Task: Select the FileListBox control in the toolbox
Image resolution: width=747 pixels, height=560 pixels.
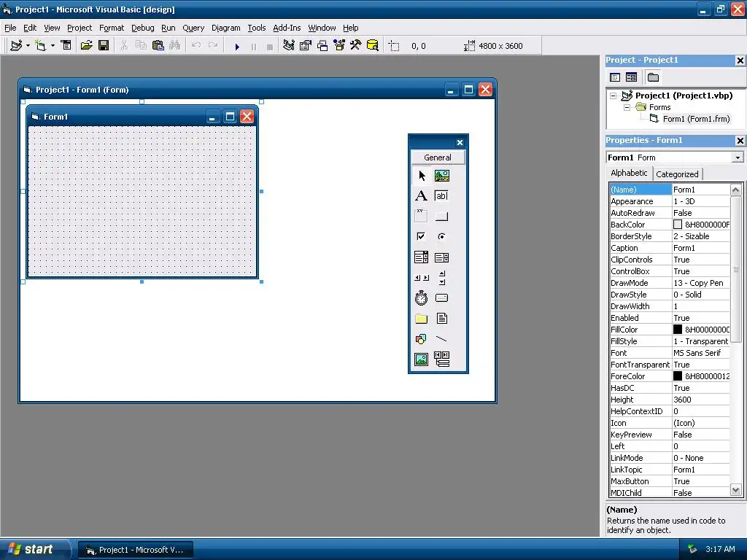Action: pyautogui.click(x=441, y=319)
